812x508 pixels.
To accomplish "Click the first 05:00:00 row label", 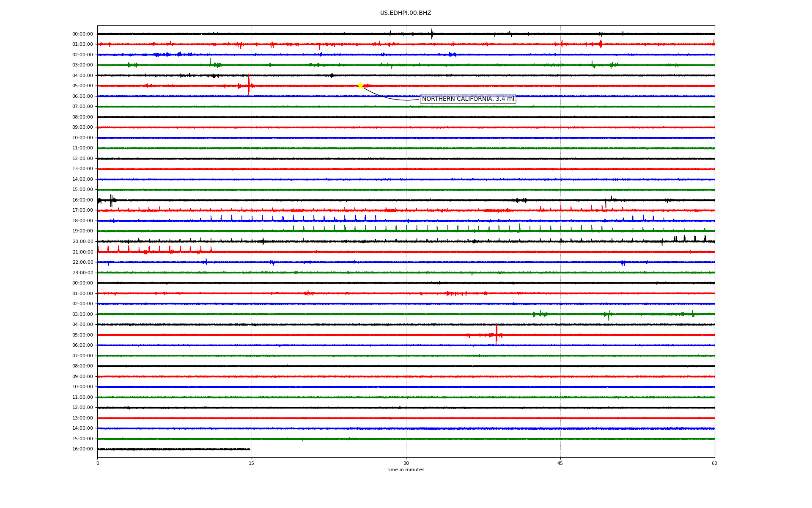I will [x=82, y=86].
